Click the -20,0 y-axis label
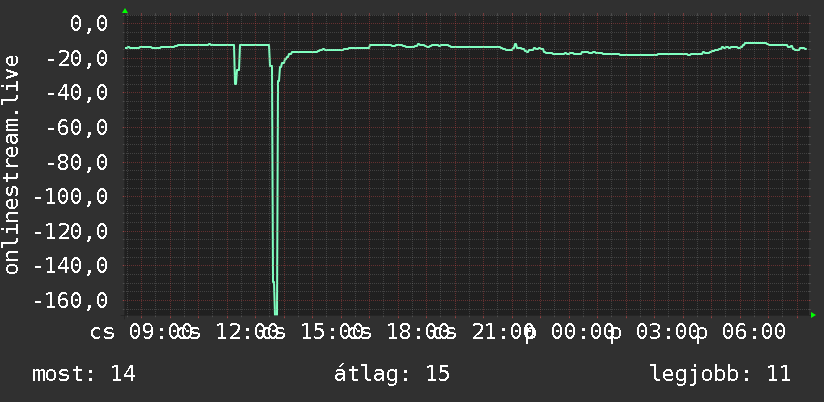 (x=77, y=58)
